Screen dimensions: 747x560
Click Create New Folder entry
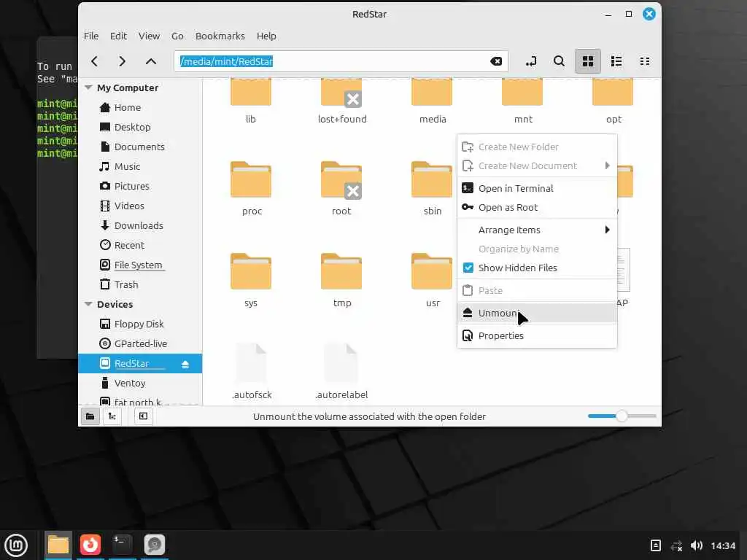point(537,147)
